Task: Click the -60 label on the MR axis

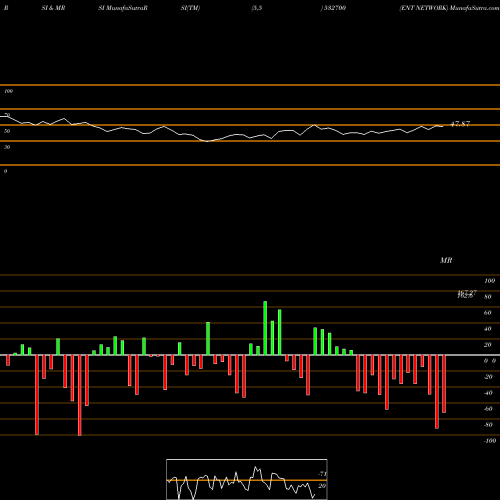Action: (x=488, y=409)
